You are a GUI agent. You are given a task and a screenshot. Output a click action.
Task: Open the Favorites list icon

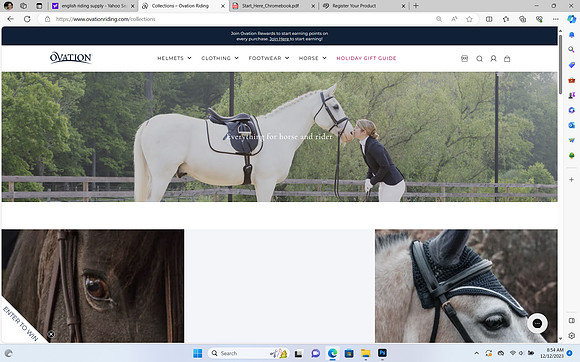[x=506, y=19]
